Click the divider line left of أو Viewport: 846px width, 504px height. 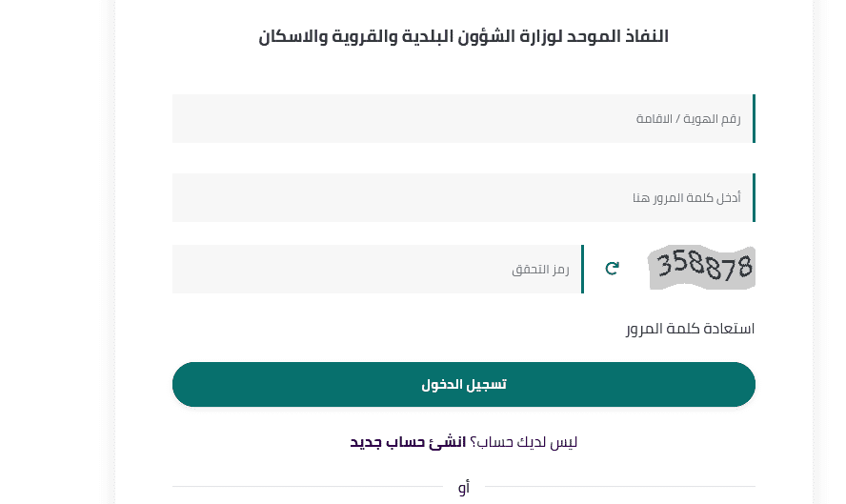point(308,487)
